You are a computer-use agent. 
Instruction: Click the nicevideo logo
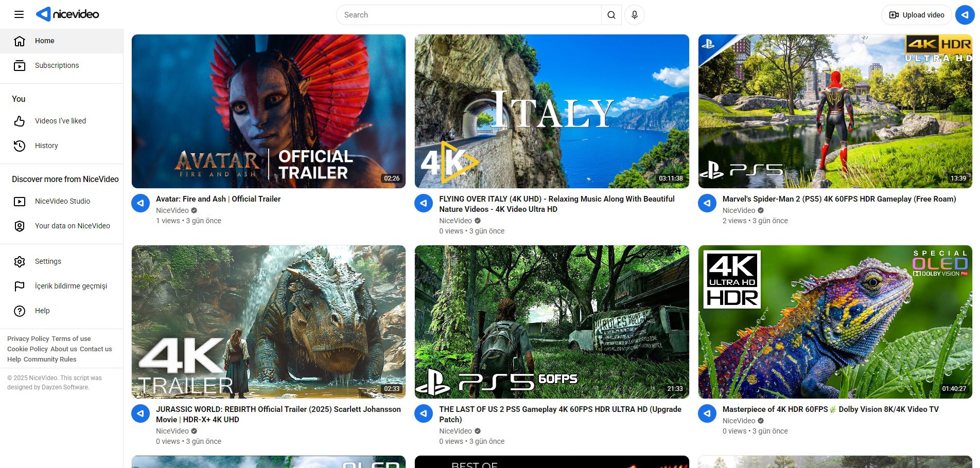point(67,14)
